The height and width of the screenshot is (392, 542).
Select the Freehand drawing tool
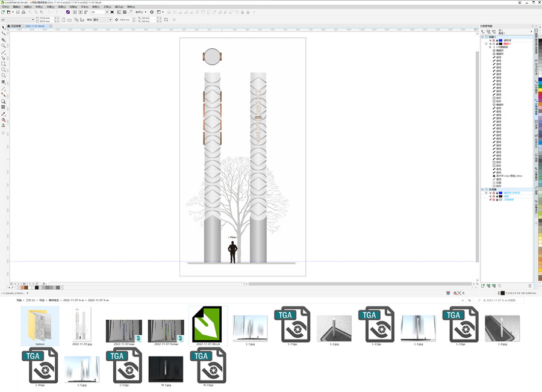point(3,52)
